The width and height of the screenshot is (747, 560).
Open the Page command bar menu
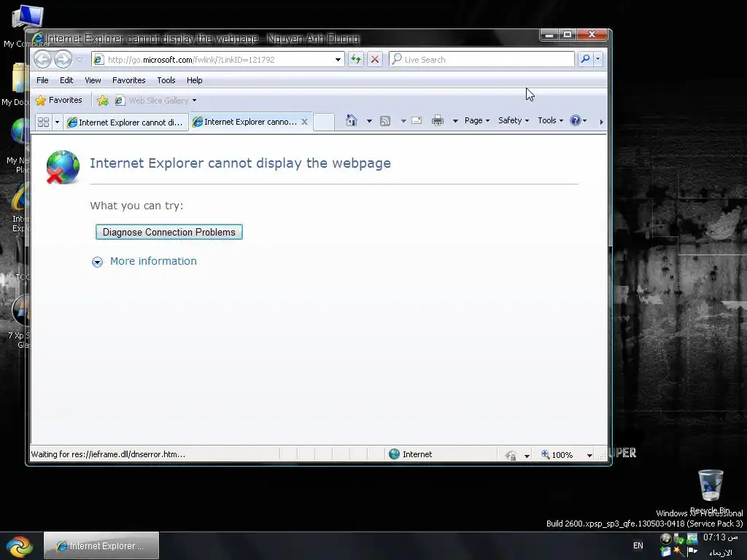pos(477,120)
